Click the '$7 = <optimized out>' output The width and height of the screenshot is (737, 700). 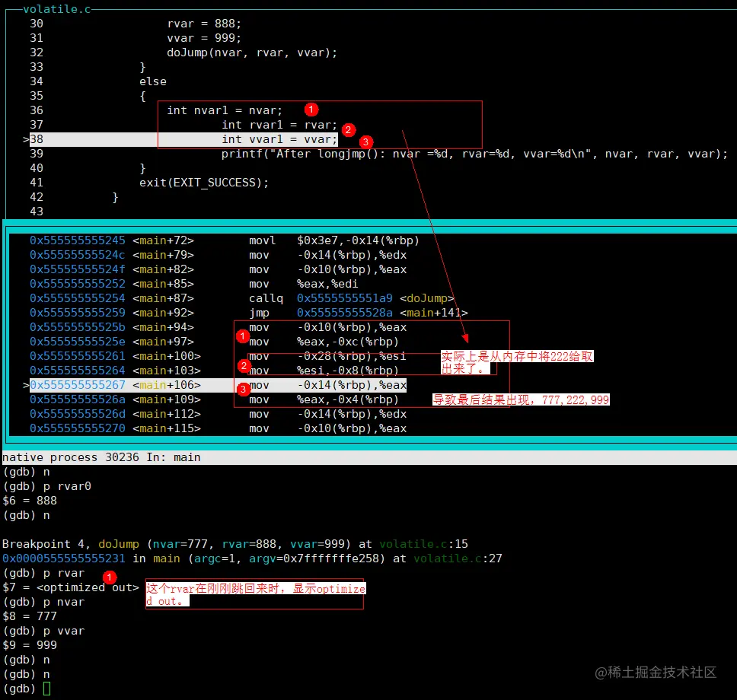click(71, 587)
